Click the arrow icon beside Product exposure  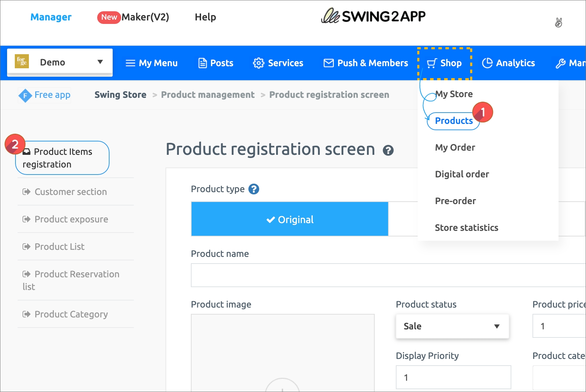coord(26,219)
